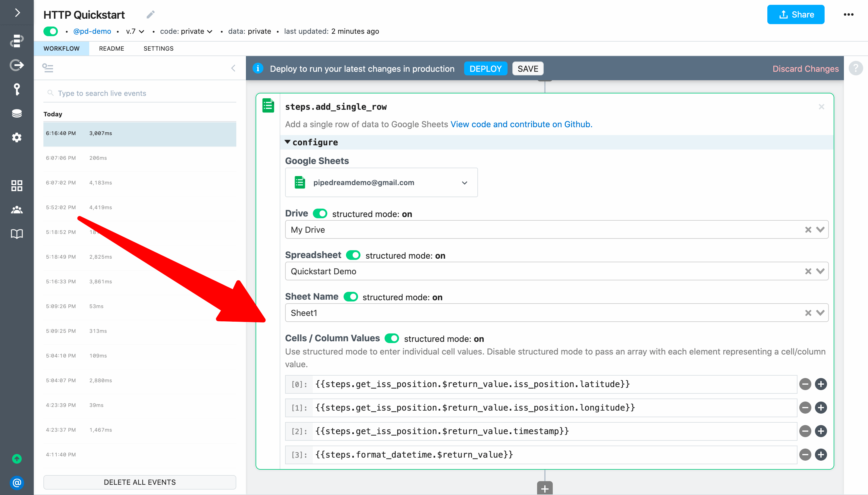Click the settings gear sidebar icon
868x495 pixels.
[x=17, y=138]
